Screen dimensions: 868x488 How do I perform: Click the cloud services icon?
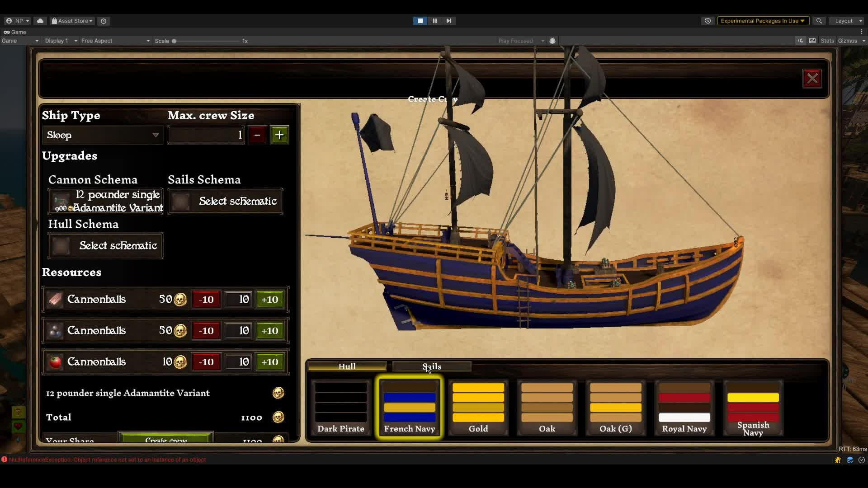[40, 21]
